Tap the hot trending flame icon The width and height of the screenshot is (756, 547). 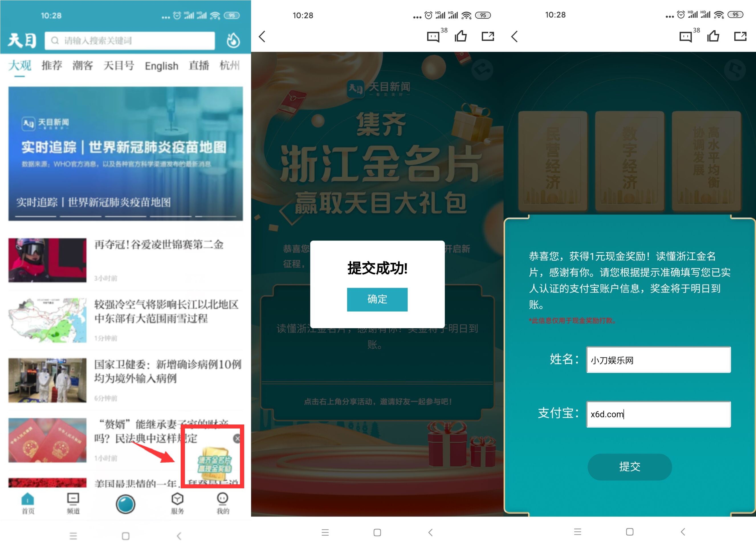coord(233,40)
